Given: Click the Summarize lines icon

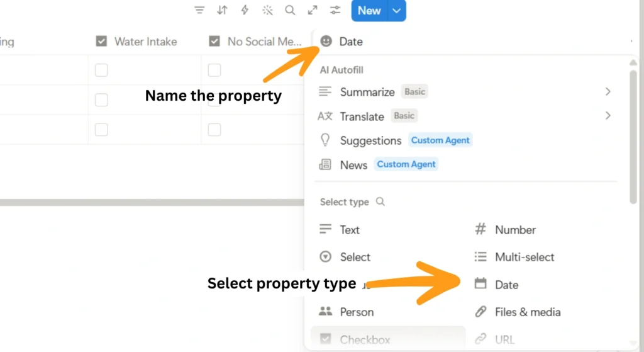Looking at the screenshot, I should 325,91.
